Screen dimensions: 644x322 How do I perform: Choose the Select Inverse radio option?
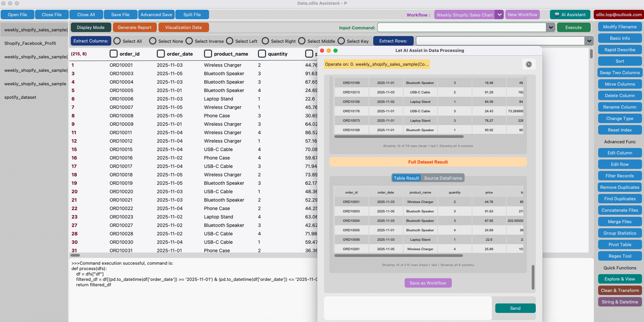click(x=189, y=41)
